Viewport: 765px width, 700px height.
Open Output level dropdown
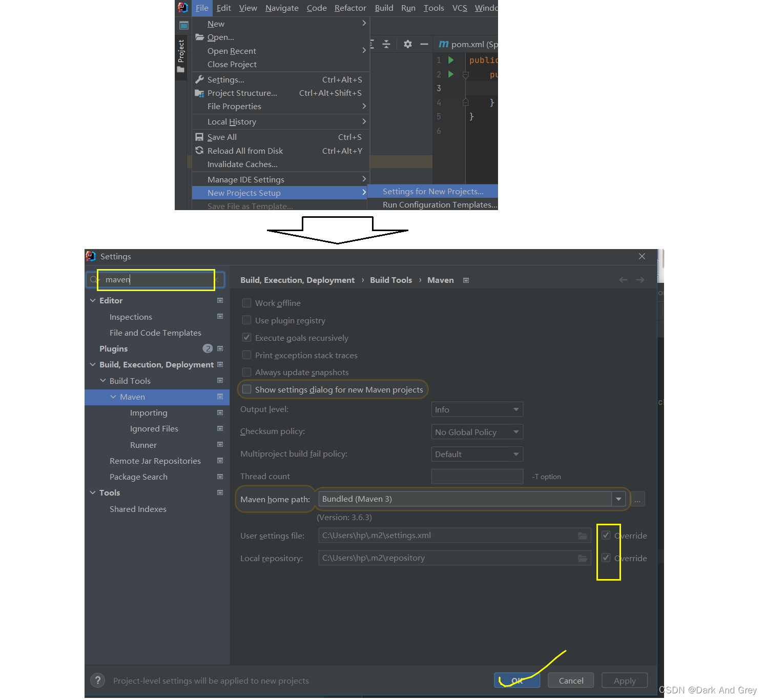pos(477,409)
